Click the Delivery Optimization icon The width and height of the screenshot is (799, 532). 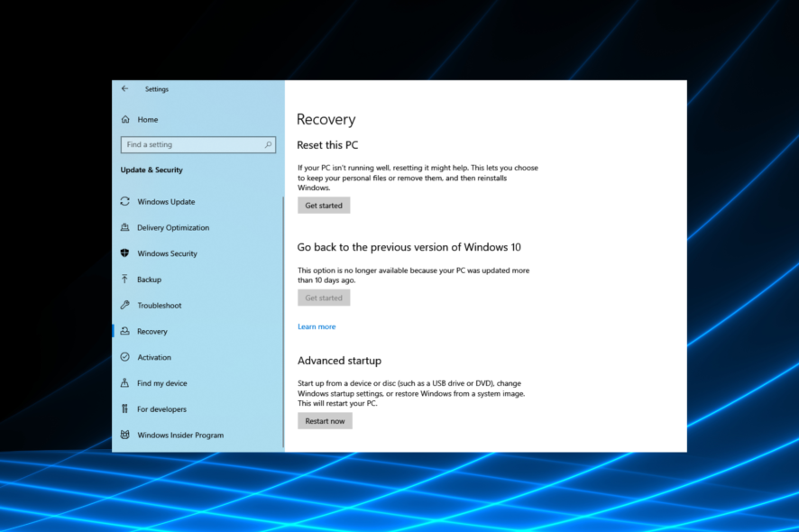[124, 227]
